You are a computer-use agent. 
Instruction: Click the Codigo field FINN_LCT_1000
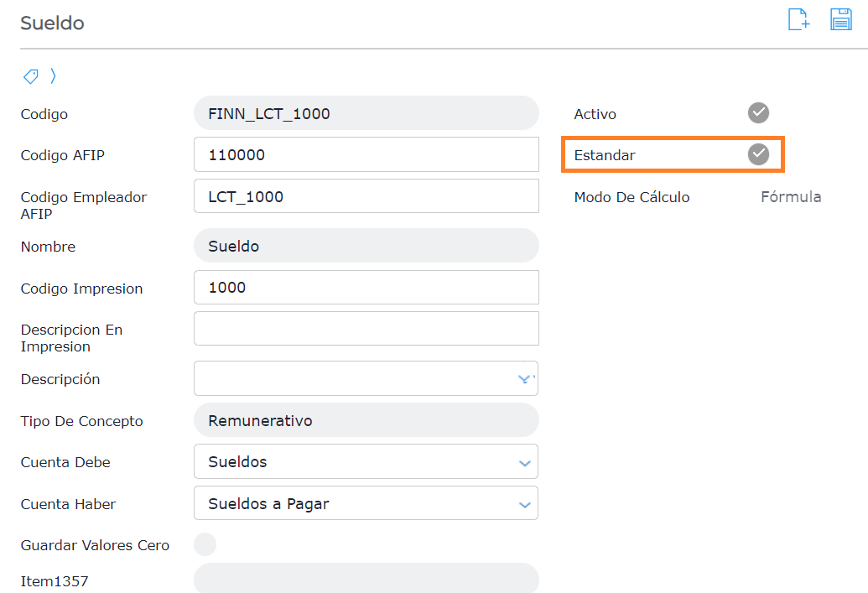point(366,113)
